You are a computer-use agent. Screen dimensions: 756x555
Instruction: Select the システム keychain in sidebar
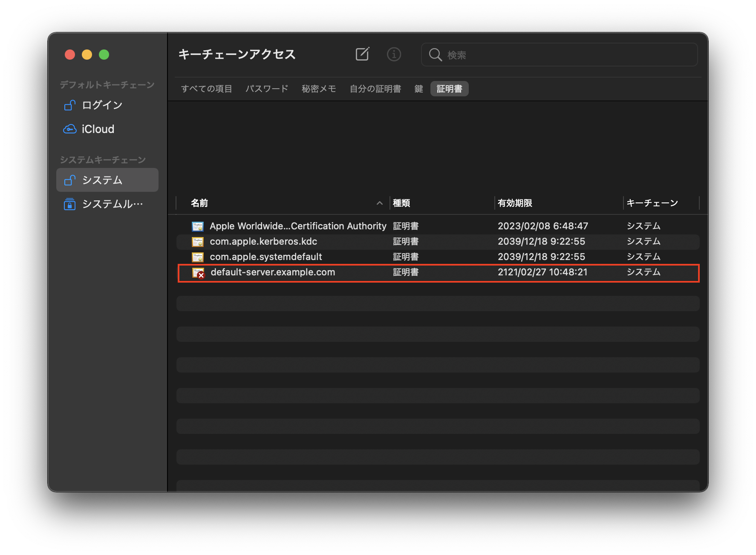[x=107, y=180]
